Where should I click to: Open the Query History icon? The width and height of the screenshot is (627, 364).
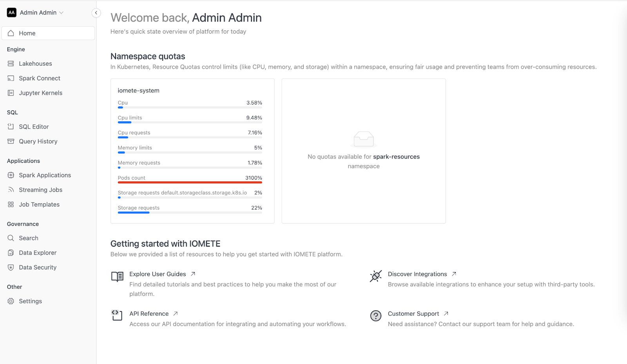11,141
